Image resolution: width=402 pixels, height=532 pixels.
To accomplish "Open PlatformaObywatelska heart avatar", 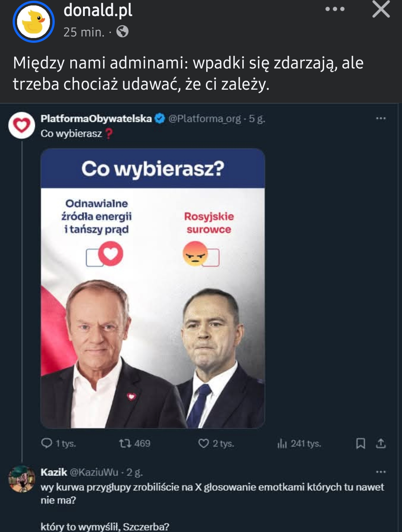I will pos(22,125).
